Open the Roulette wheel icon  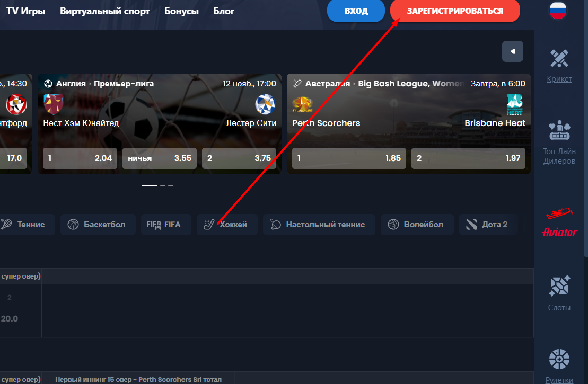(x=559, y=359)
